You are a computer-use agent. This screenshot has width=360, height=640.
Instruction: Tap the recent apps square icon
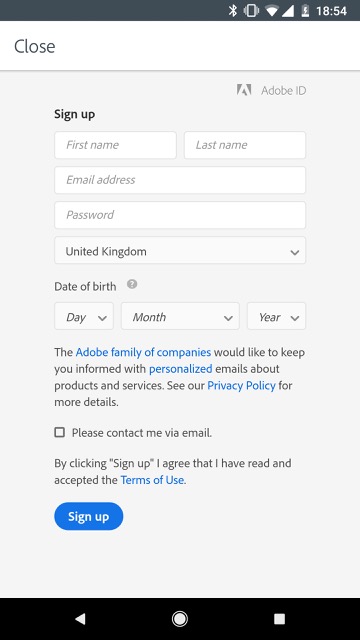280,619
